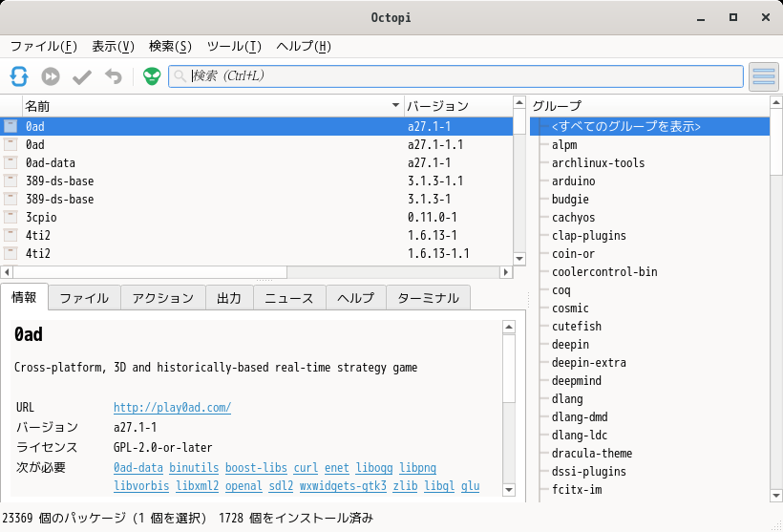Select the cosmic group
Viewport: 783px width, 532px height.
pos(570,308)
